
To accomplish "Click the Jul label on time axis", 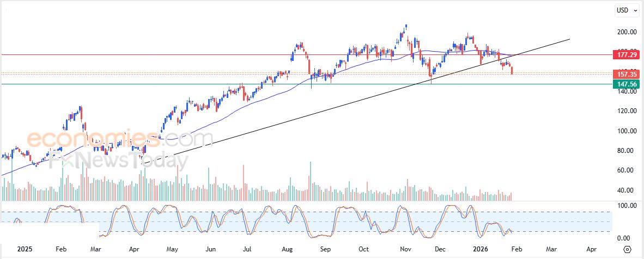I will [247, 249].
